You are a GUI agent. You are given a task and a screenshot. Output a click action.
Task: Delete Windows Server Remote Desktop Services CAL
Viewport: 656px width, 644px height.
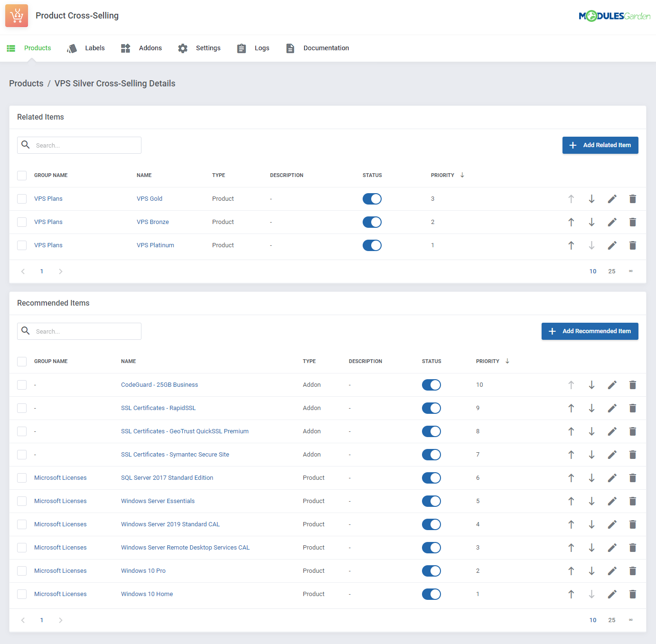633,548
